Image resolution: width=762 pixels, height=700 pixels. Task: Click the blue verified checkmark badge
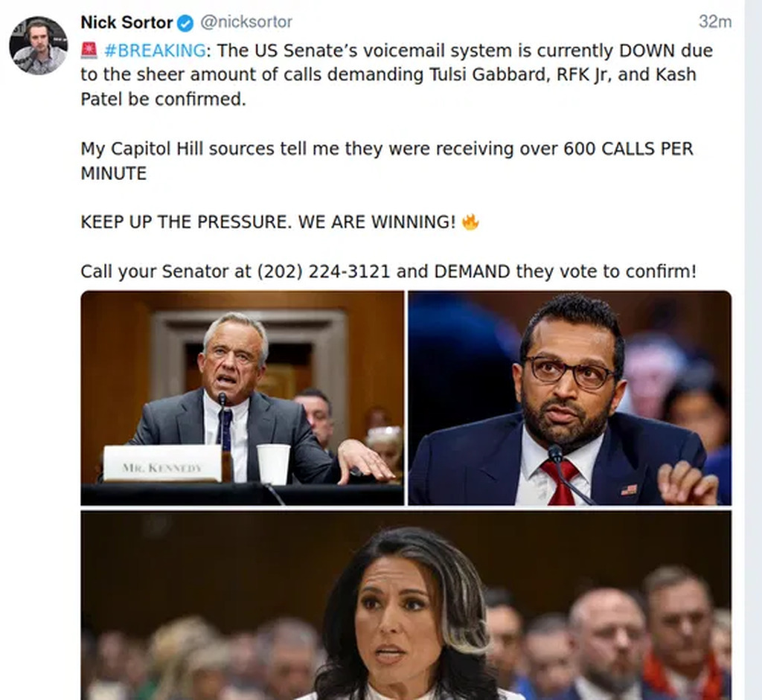pyautogui.click(x=186, y=23)
